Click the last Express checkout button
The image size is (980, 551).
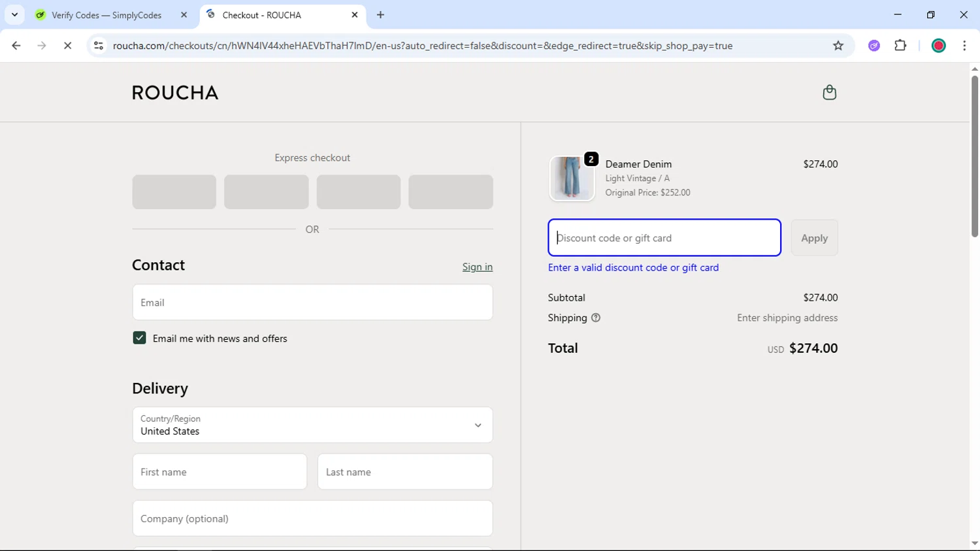click(x=451, y=192)
